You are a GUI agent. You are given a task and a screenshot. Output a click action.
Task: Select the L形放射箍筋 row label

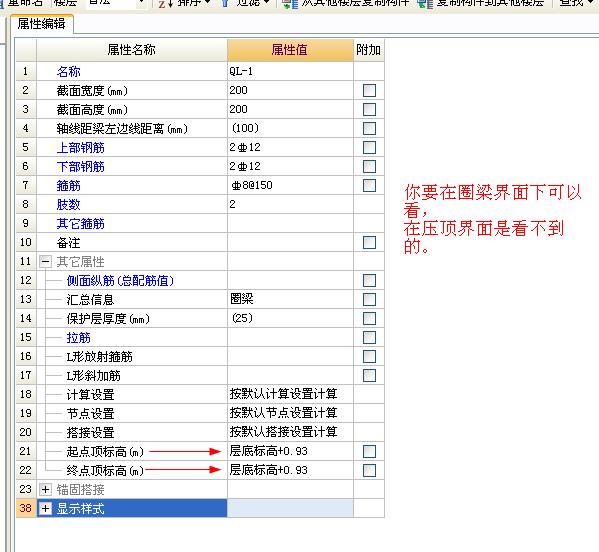99,356
